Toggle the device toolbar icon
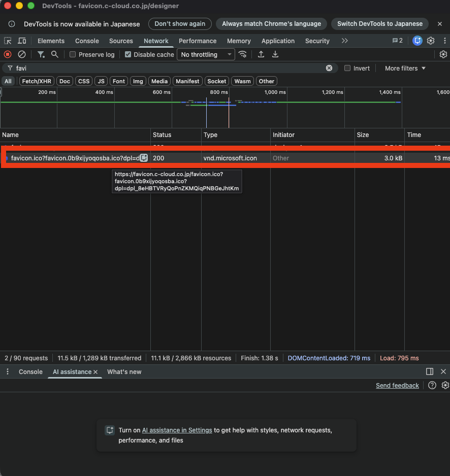The height and width of the screenshot is (476, 450). pyautogui.click(x=22, y=41)
